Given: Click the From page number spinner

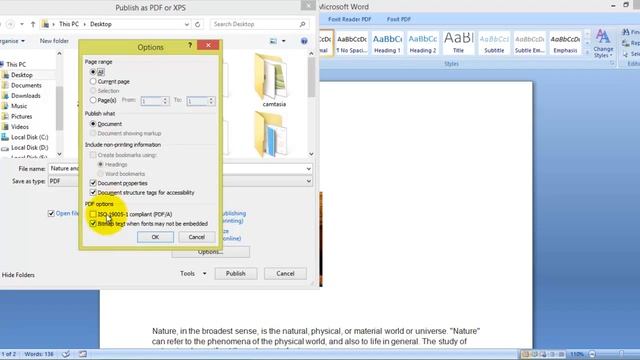Looking at the screenshot, I should tap(165, 101).
